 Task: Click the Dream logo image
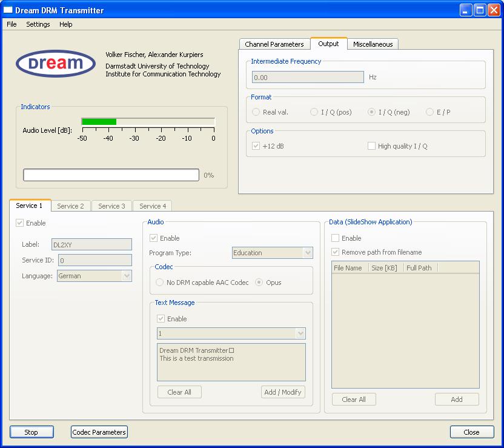[56, 64]
